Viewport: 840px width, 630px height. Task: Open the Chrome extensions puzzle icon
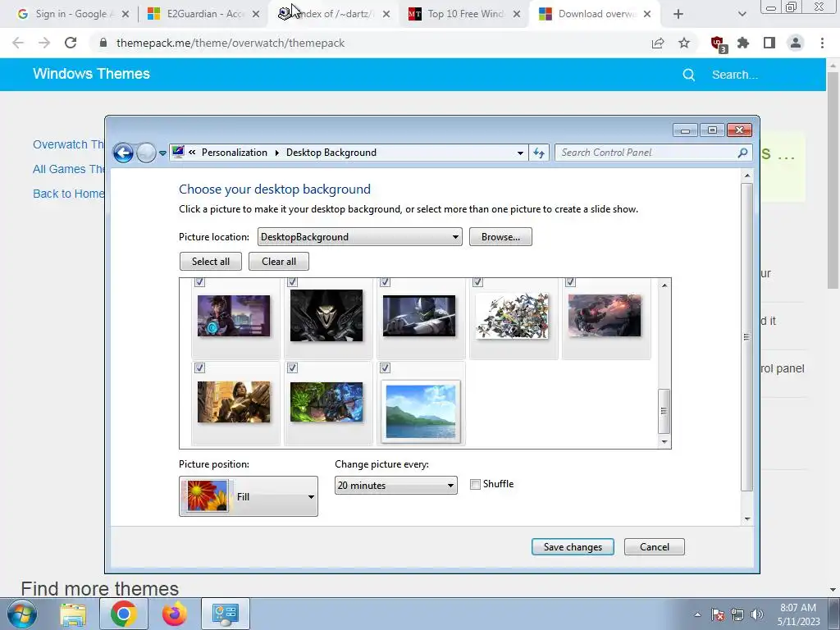[743, 43]
